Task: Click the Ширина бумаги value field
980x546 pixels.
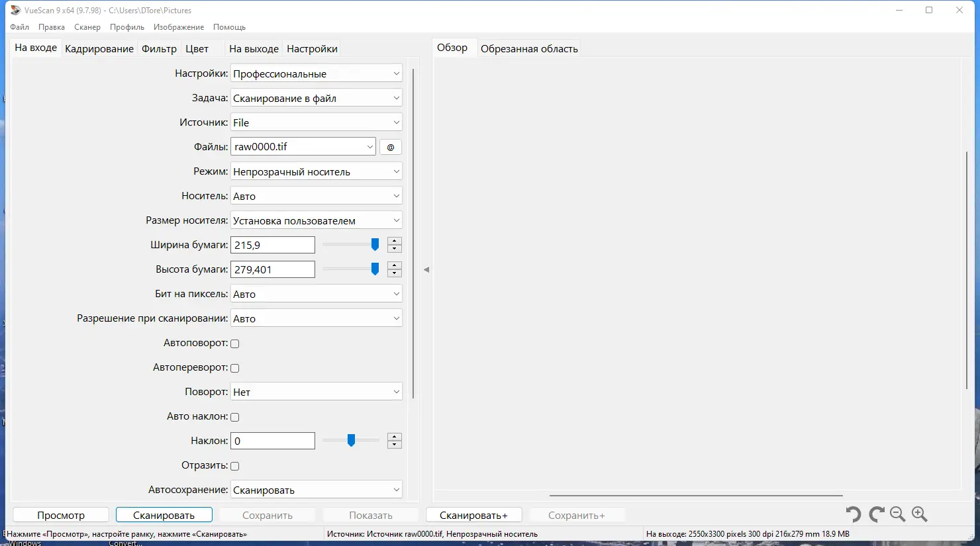Action: point(273,245)
